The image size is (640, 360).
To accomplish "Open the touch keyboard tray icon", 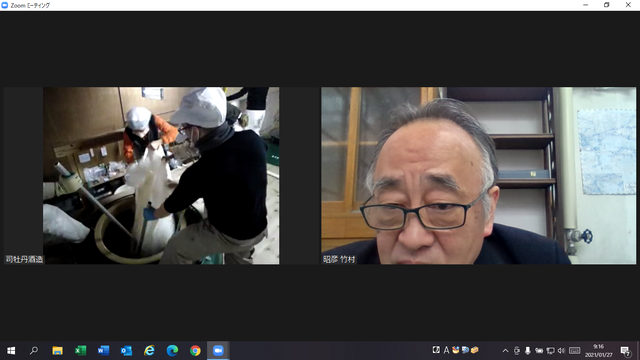I will pos(575,351).
